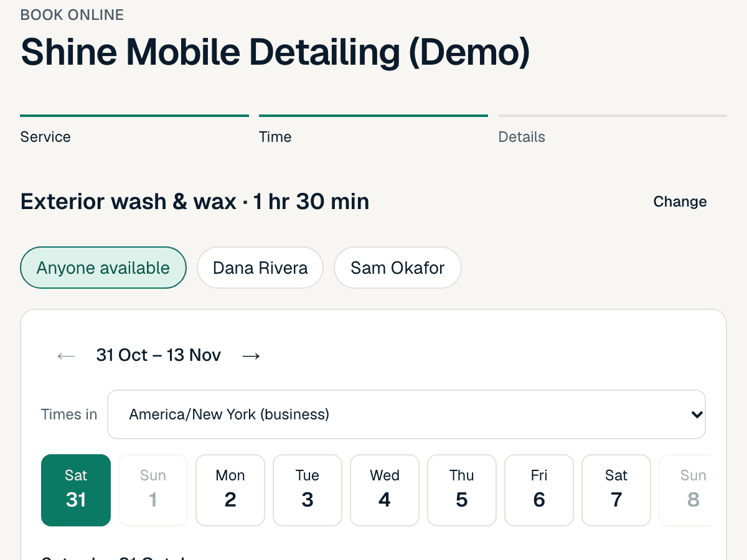Choose Sam Okafor as staff

pos(398,268)
